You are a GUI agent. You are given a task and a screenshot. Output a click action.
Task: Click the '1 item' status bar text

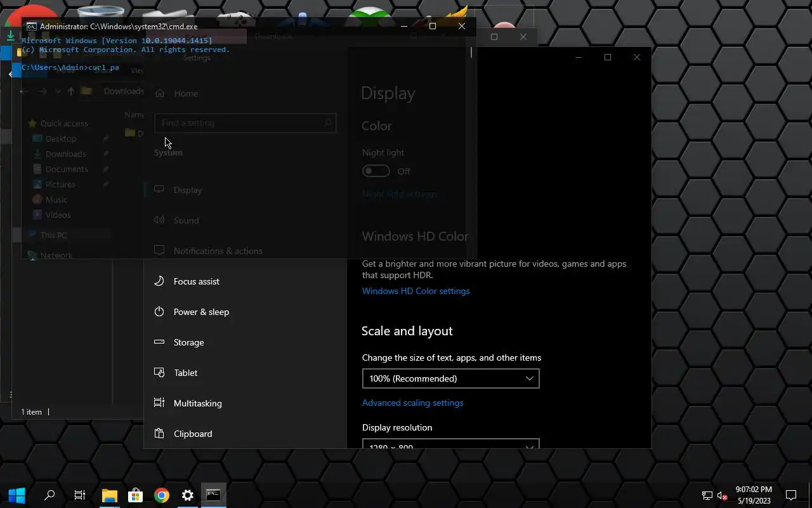(x=31, y=412)
